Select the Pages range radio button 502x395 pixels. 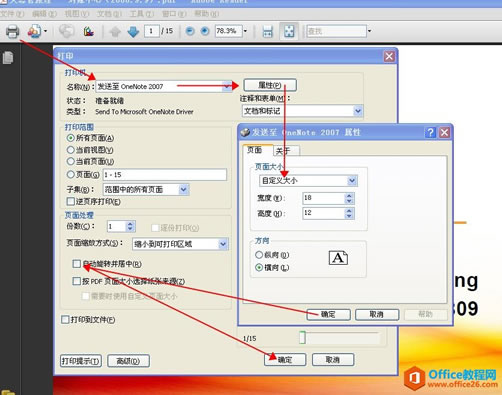pos(70,174)
